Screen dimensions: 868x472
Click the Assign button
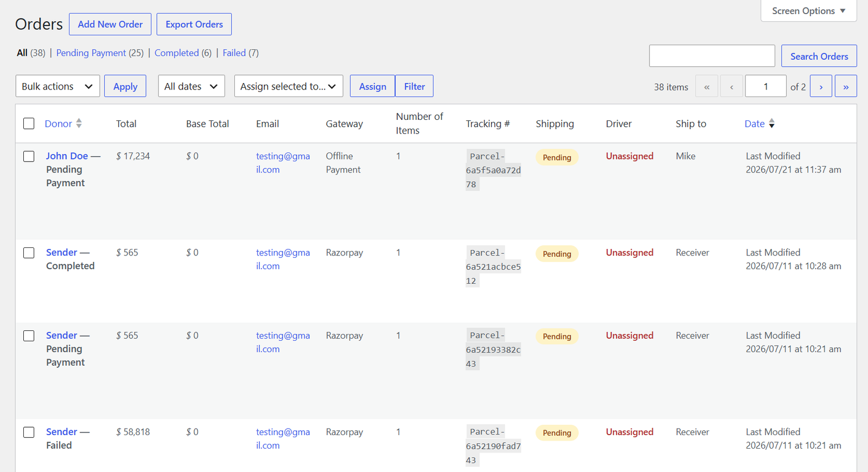373,86
